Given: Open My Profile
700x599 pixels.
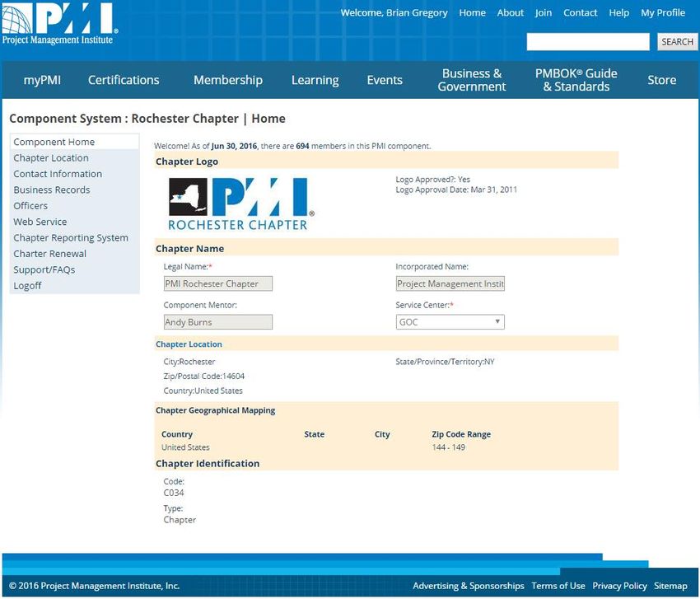Looking at the screenshot, I should [x=663, y=12].
